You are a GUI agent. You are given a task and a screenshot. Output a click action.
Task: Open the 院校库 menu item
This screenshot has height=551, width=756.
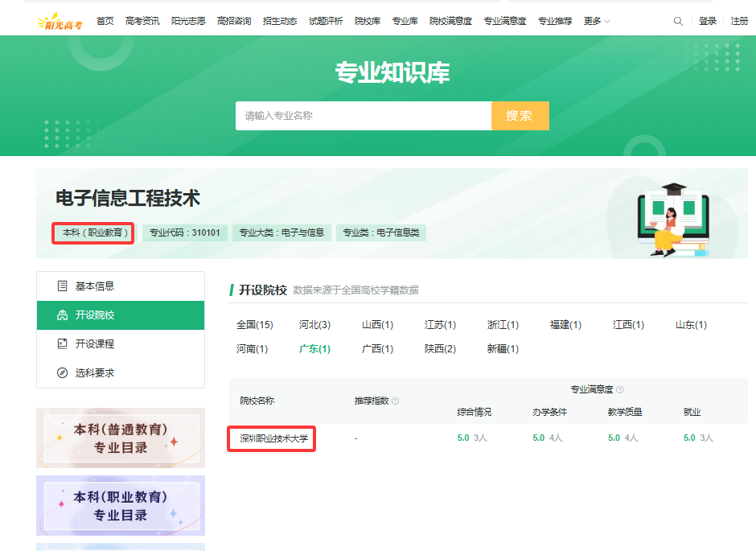coord(368,21)
